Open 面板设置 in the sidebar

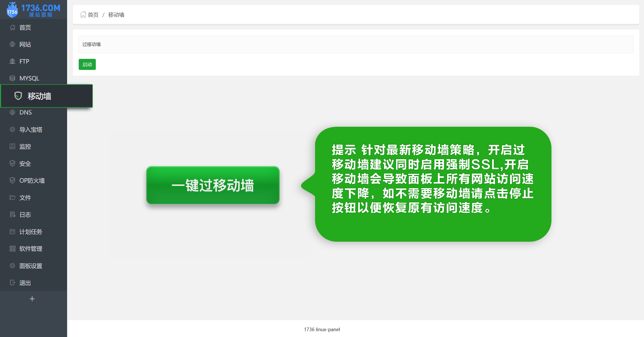(x=33, y=266)
